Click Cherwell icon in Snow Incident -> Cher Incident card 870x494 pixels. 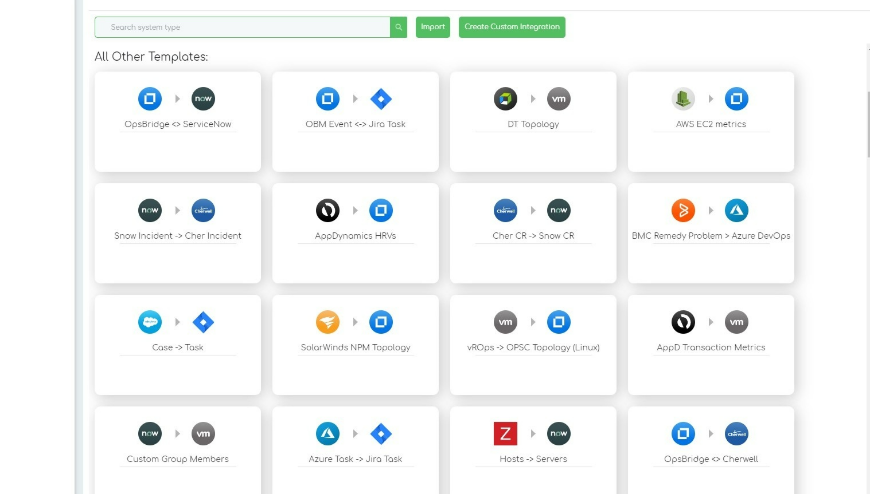pyautogui.click(x=203, y=210)
